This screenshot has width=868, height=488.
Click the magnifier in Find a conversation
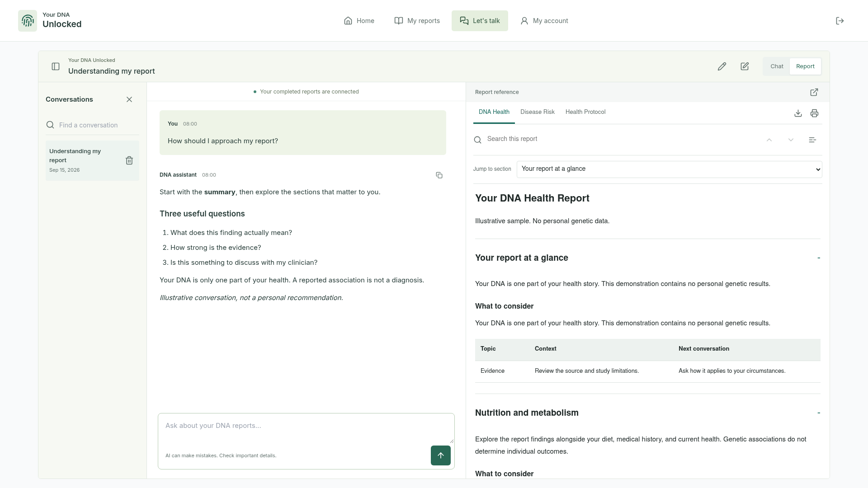pos(50,125)
